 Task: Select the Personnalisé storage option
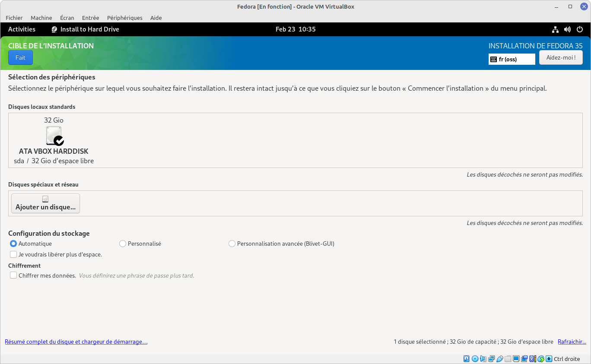(x=123, y=244)
